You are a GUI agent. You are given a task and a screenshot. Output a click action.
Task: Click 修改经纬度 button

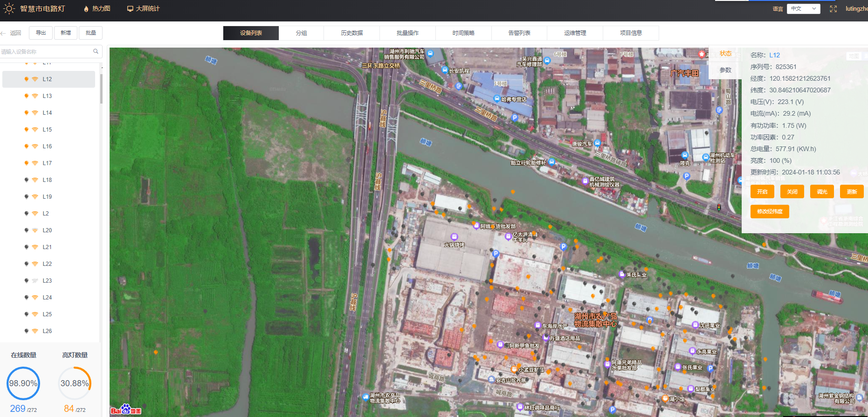point(770,211)
